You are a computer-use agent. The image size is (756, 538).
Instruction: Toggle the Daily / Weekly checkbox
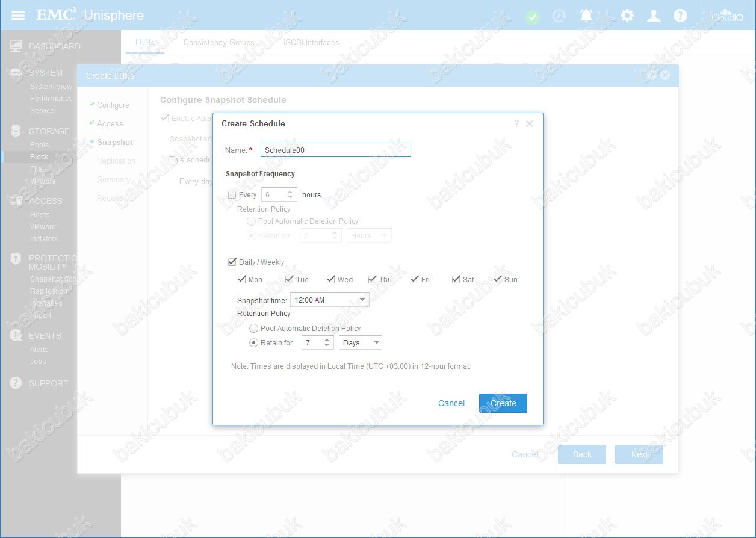tap(232, 262)
